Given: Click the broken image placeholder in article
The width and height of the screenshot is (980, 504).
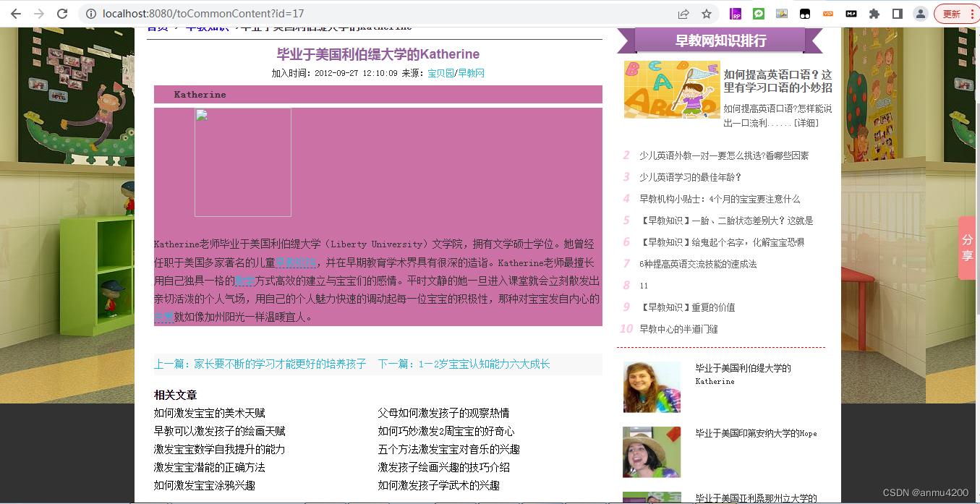Looking at the screenshot, I should click(243, 163).
